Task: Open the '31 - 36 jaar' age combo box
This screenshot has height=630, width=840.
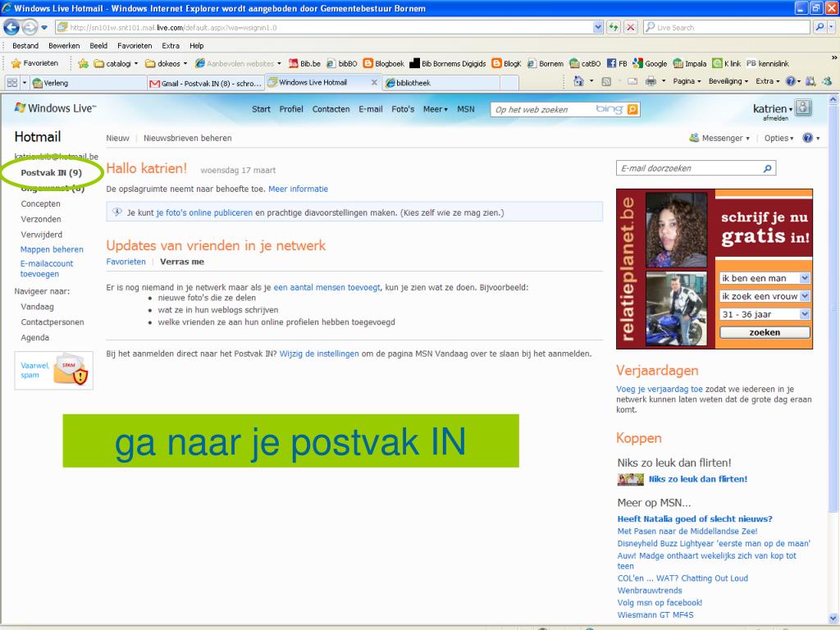Action: (x=765, y=314)
